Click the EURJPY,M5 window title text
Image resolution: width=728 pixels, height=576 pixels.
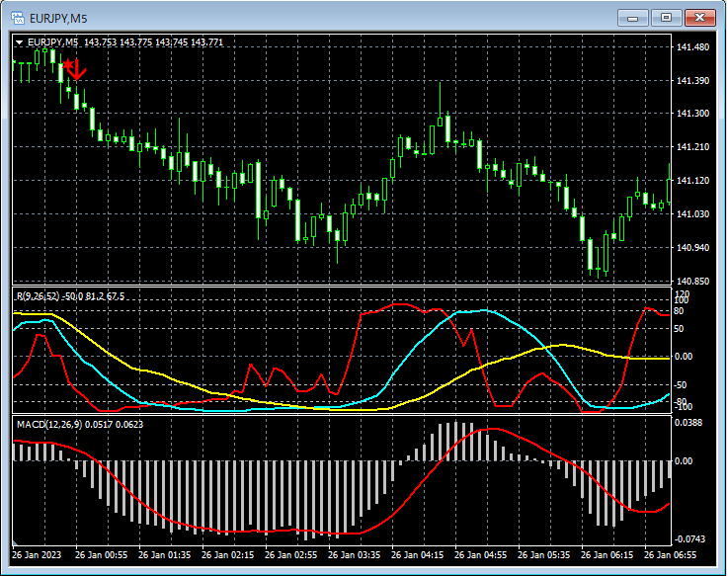(58, 19)
